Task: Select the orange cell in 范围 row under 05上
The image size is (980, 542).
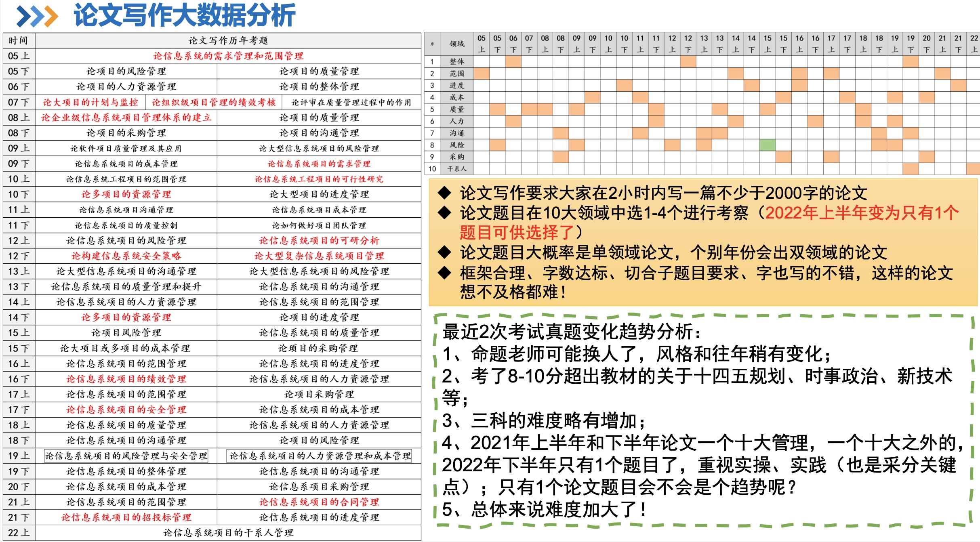Action: 481,74
